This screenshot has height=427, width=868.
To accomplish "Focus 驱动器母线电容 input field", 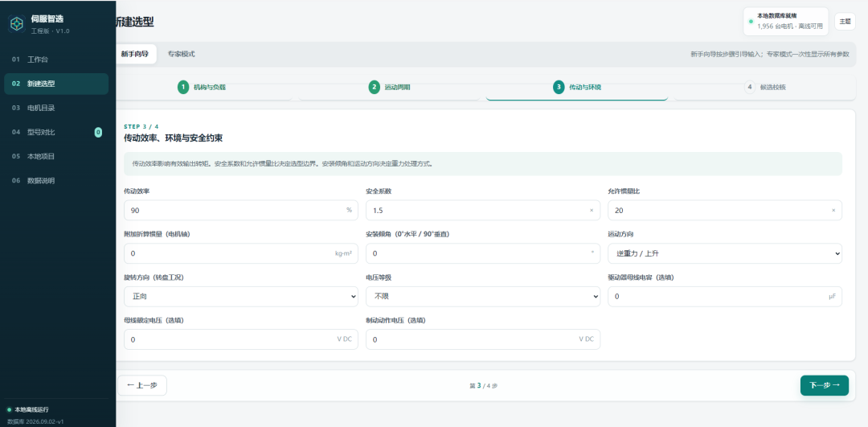I will coord(725,297).
